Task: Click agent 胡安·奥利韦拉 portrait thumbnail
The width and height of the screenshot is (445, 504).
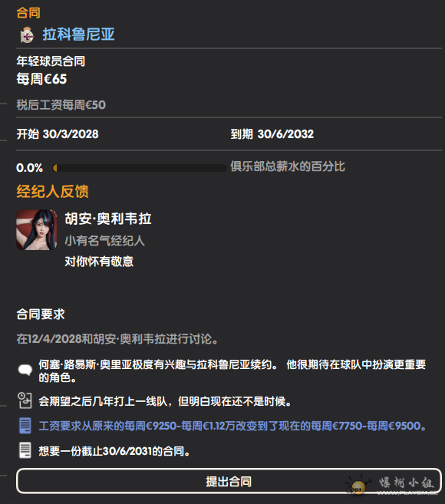Action: coord(36,230)
